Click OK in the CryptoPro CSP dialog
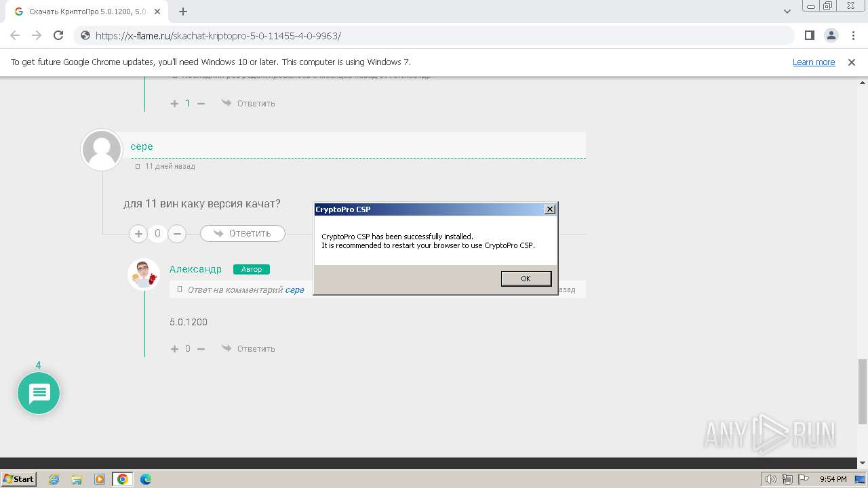Screen dimensions: 868x488 (x=526, y=279)
